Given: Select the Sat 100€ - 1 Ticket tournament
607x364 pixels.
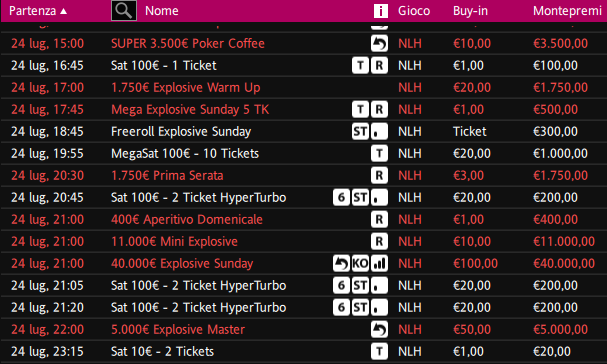Looking at the screenshot, I should coord(164,65).
